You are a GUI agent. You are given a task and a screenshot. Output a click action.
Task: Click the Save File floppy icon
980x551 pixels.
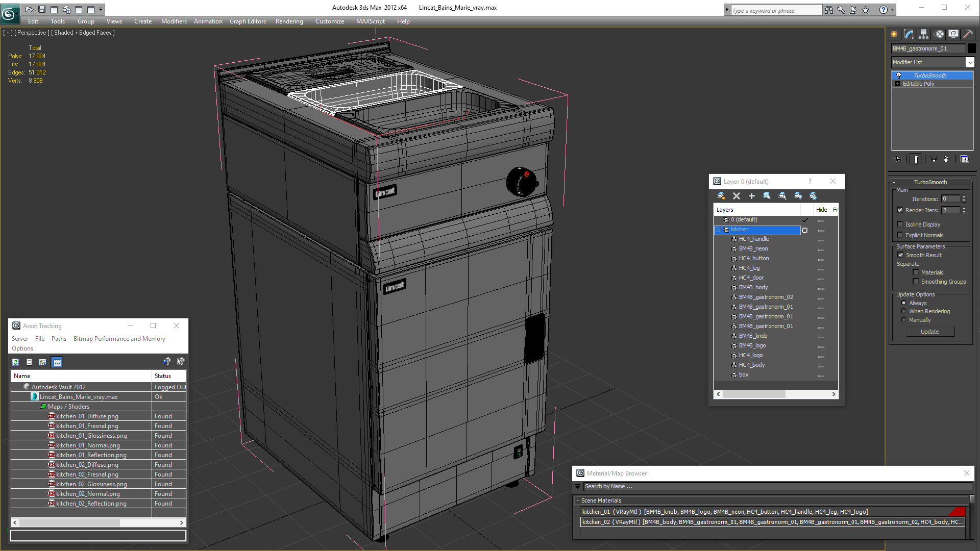coord(42,9)
